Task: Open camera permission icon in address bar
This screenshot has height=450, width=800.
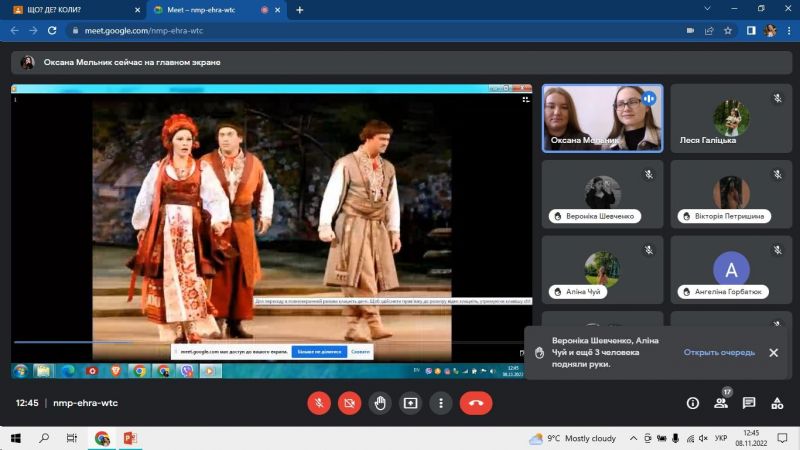Action: [x=690, y=31]
